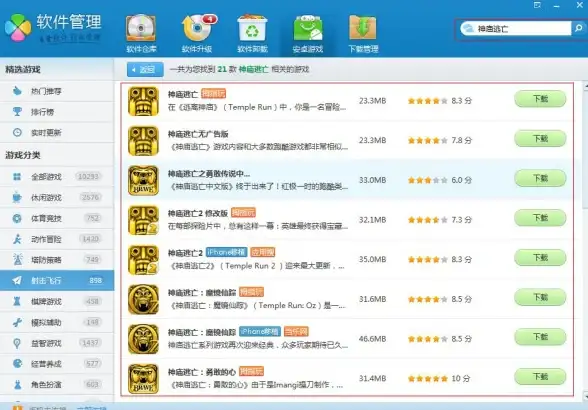The width and height of the screenshot is (588, 410).
Task: Open the 软件仓库 software library tab
Action: pos(141,34)
